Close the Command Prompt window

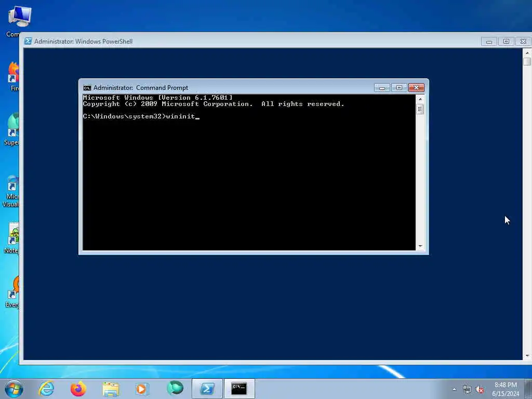[x=416, y=88]
